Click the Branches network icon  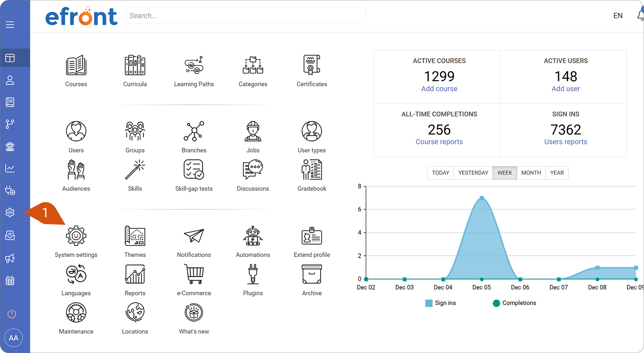(194, 131)
